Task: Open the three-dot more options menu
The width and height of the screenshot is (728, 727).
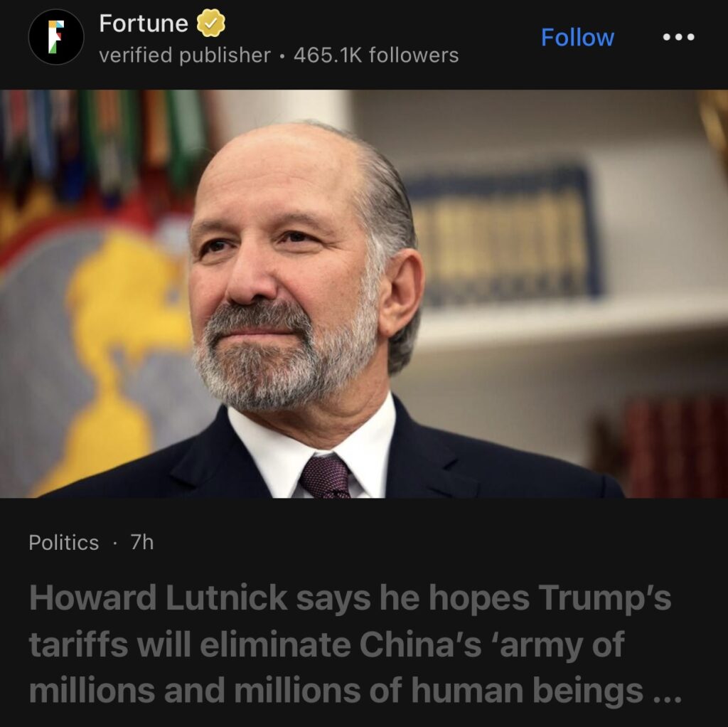Action: point(678,37)
